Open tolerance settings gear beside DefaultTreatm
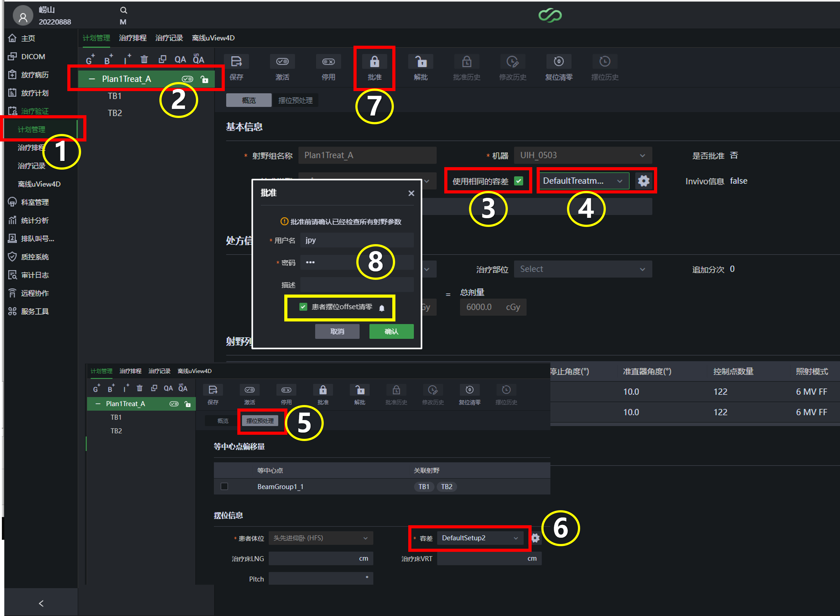 click(643, 181)
